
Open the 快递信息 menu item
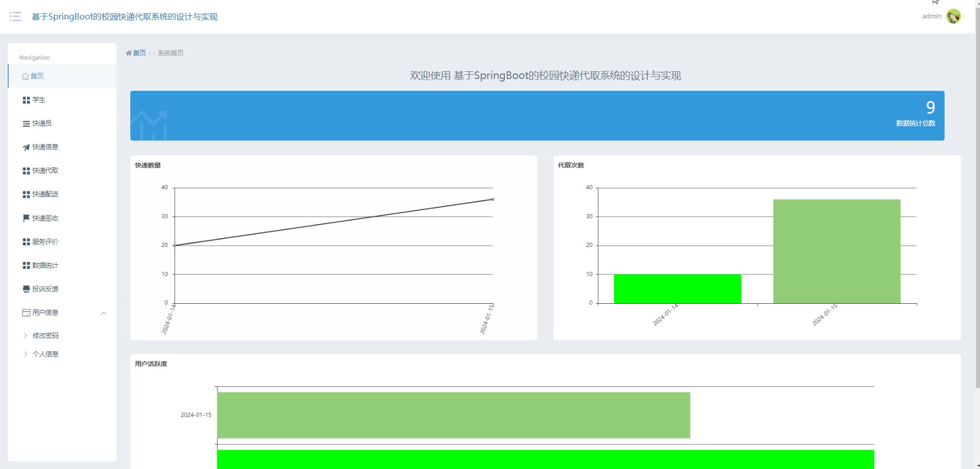point(62,147)
